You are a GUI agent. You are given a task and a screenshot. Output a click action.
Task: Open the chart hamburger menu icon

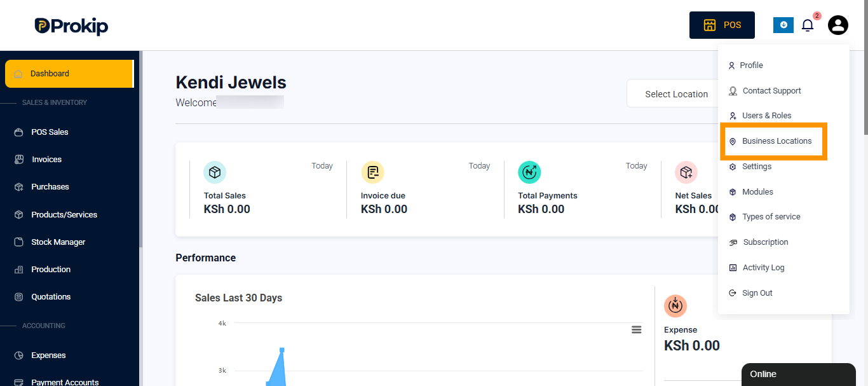636,329
